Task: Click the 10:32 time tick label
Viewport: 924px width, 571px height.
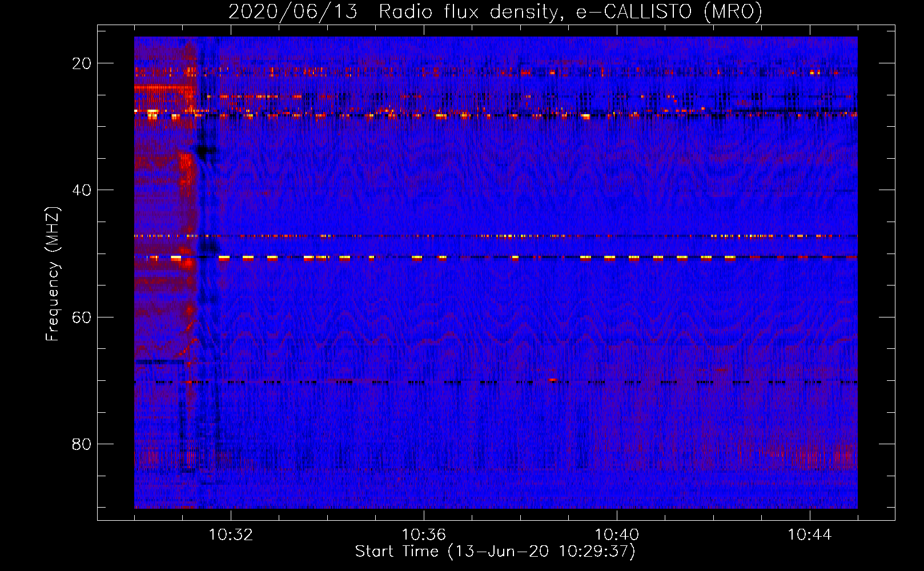Action: point(231,535)
